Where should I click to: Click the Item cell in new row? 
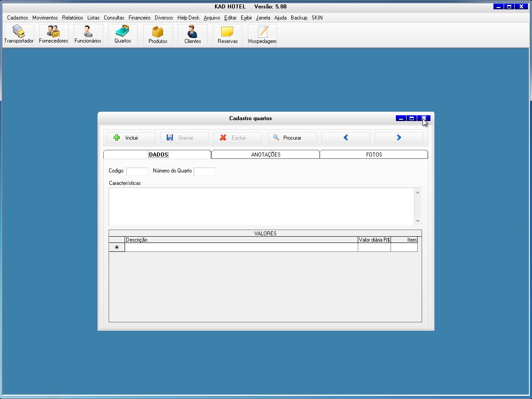coord(404,247)
